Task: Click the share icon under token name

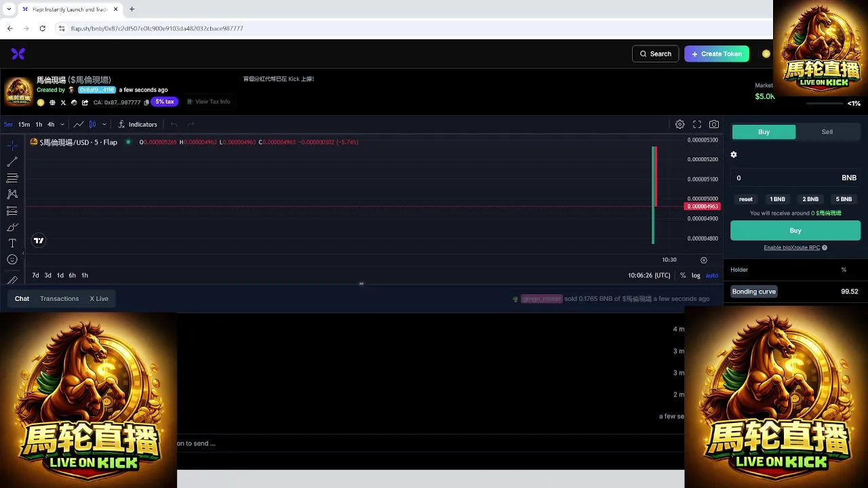Action: (85, 102)
